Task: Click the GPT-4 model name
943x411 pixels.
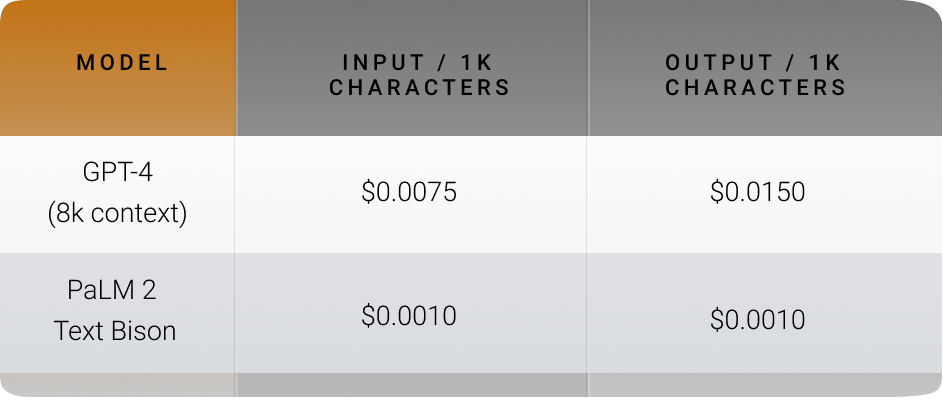Action: 117,171
